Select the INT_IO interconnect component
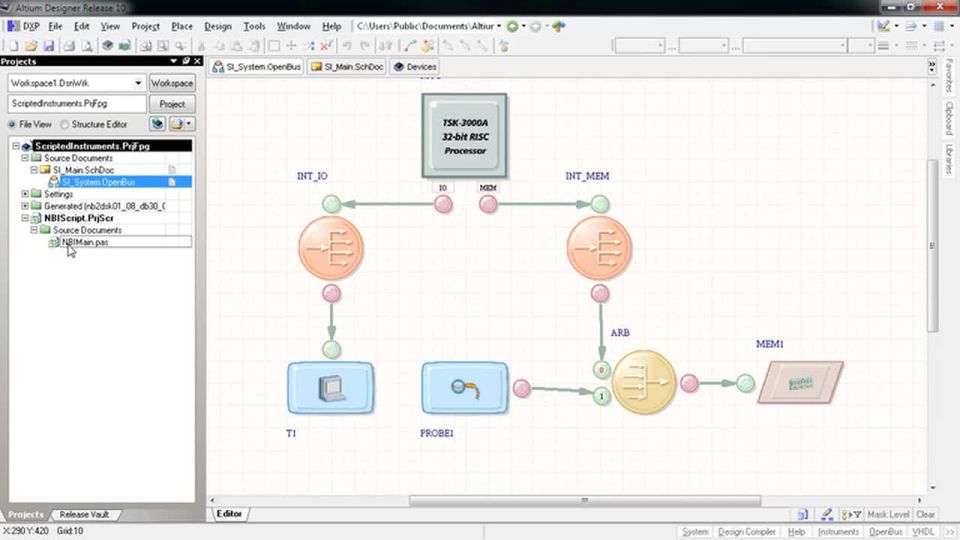This screenshot has width=960, height=540. (x=331, y=248)
